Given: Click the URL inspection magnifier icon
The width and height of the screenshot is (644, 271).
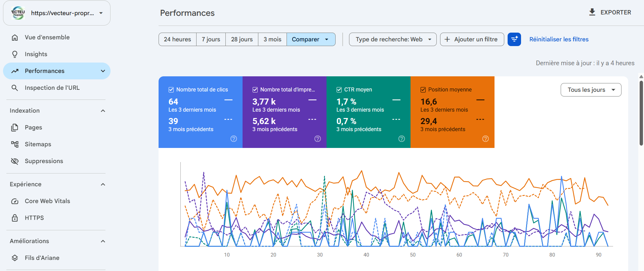Looking at the screenshot, I should click(15, 88).
